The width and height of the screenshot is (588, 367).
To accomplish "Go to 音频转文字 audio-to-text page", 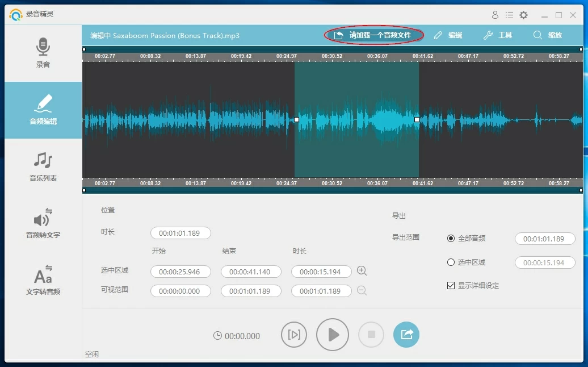I will (43, 223).
